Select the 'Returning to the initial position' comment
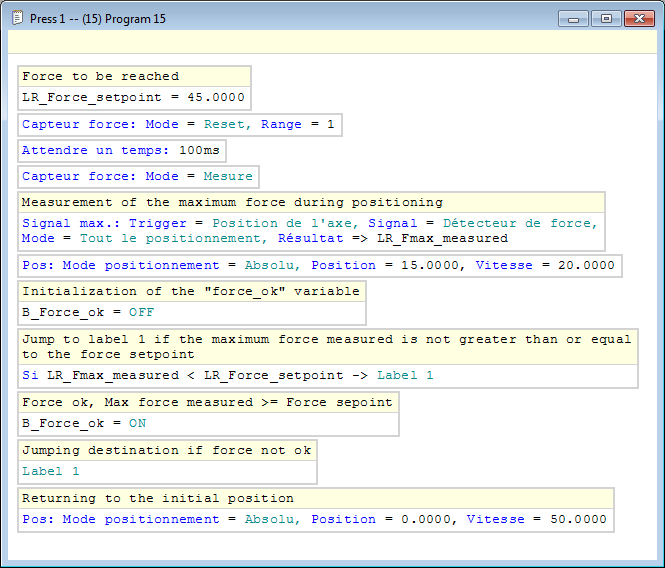The height and width of the screenshot is (568, 665). click(316, 498)
